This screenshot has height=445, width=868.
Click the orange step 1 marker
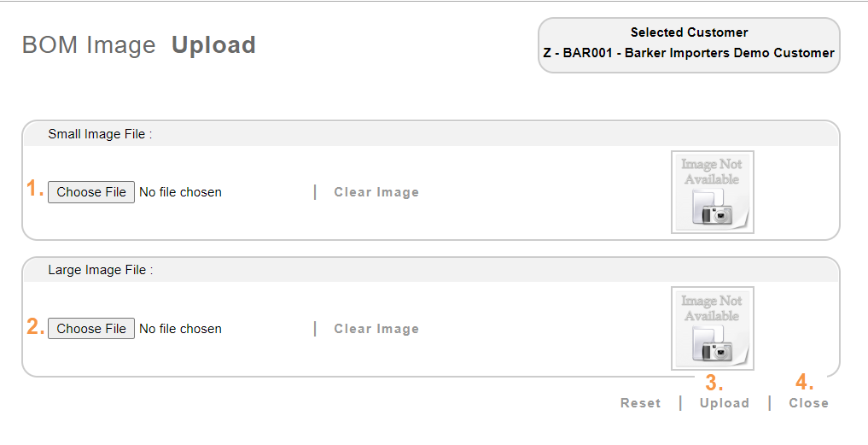click(x=35, y=189)
